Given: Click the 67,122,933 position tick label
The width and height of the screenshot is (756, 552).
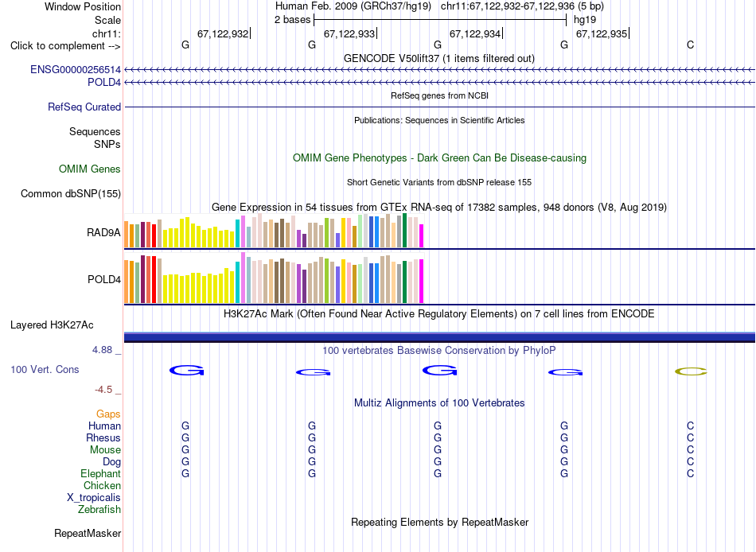Looking at the screenshot, I should click(349, 33).
